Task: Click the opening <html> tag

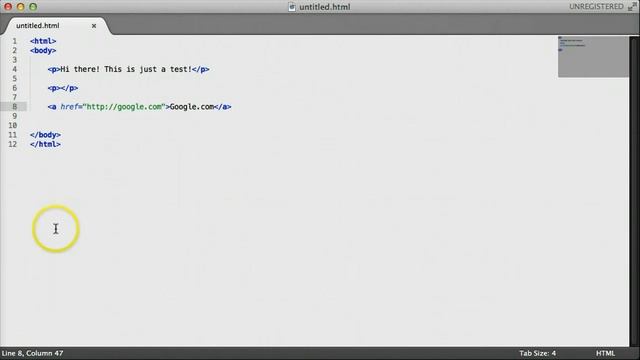Action: tap(43, 41)
